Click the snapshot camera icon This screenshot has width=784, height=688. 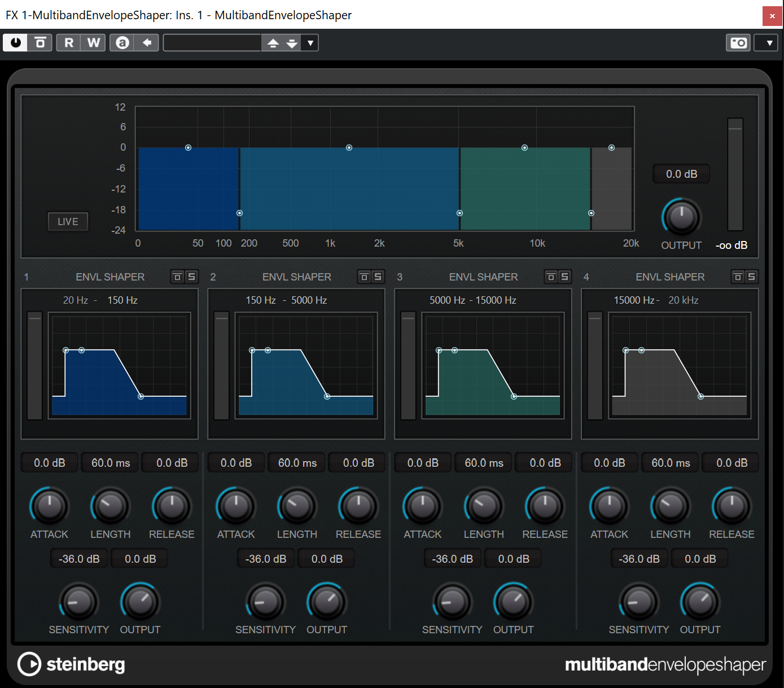point(738,43)
